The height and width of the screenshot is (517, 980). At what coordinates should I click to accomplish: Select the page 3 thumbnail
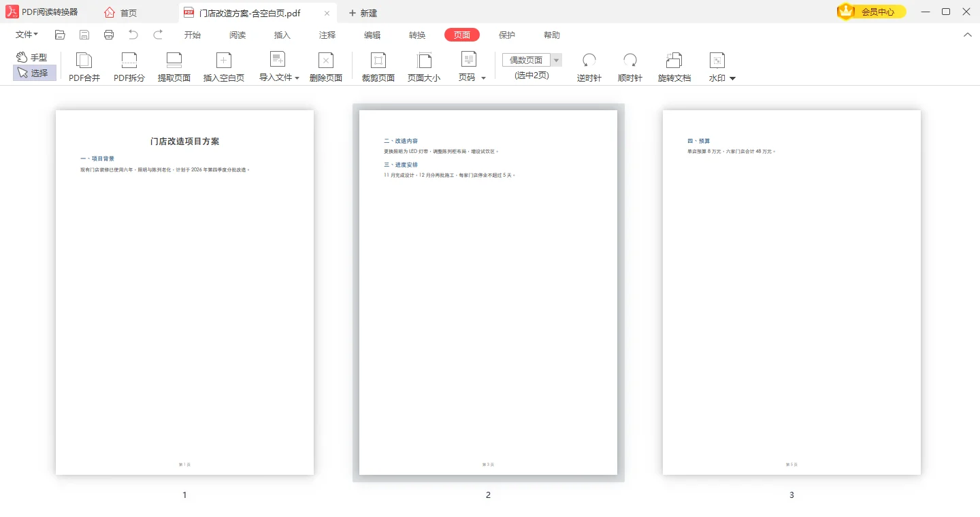point(791,293)
